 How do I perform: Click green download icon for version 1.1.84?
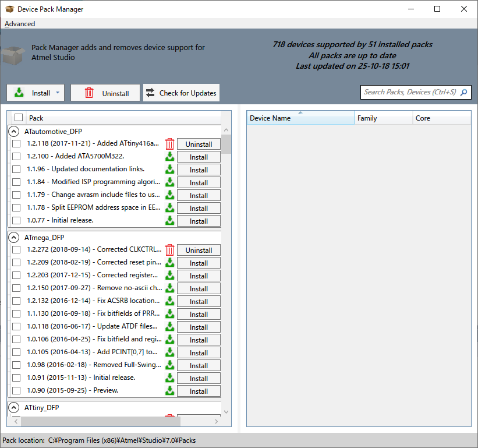pos(169,182)
